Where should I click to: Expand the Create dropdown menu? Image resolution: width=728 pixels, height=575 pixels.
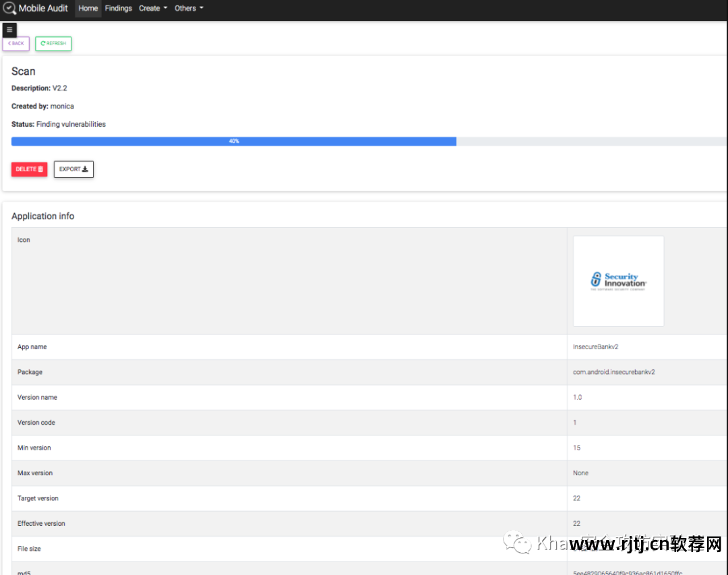coord(153,8)
